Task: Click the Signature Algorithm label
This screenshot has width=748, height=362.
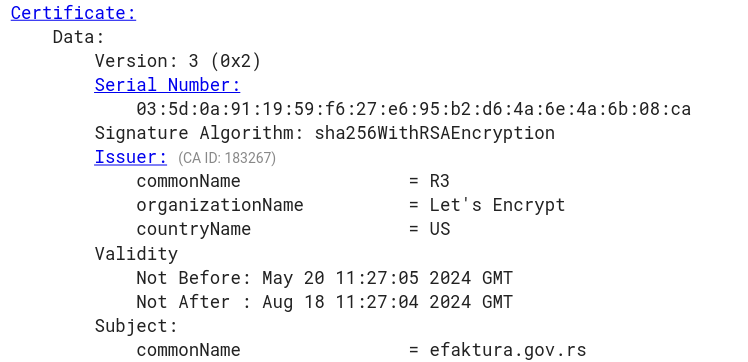Action: 199,133
